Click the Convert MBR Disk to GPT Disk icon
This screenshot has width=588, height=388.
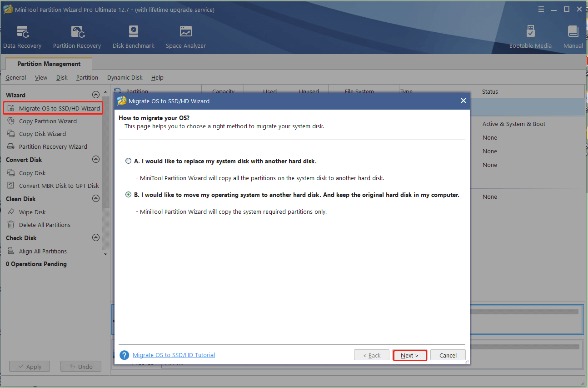coord(11,186)
